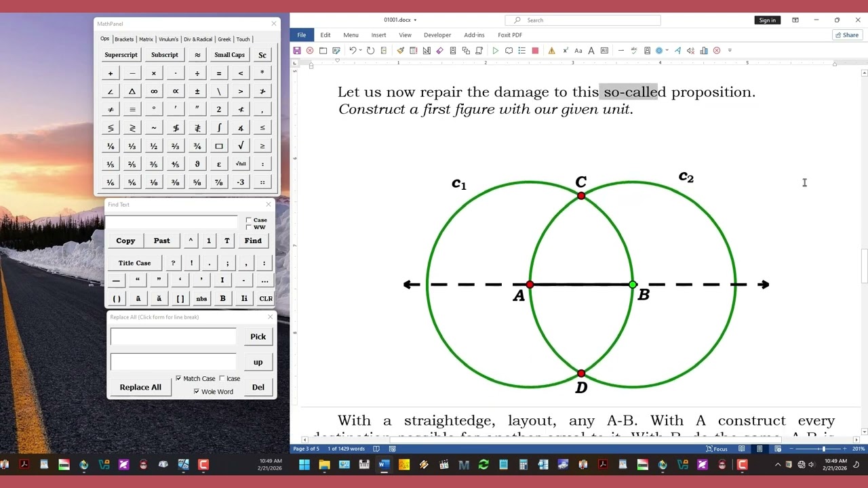
Task: Uncheck Match Case in Replace All panel
Action: [178, 378]
